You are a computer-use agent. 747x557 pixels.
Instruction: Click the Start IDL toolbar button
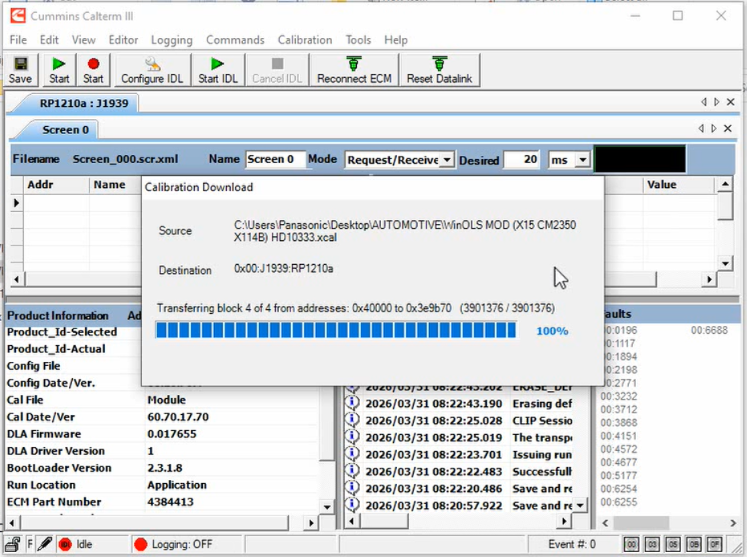pyautogui.click(x=217, y=70)
